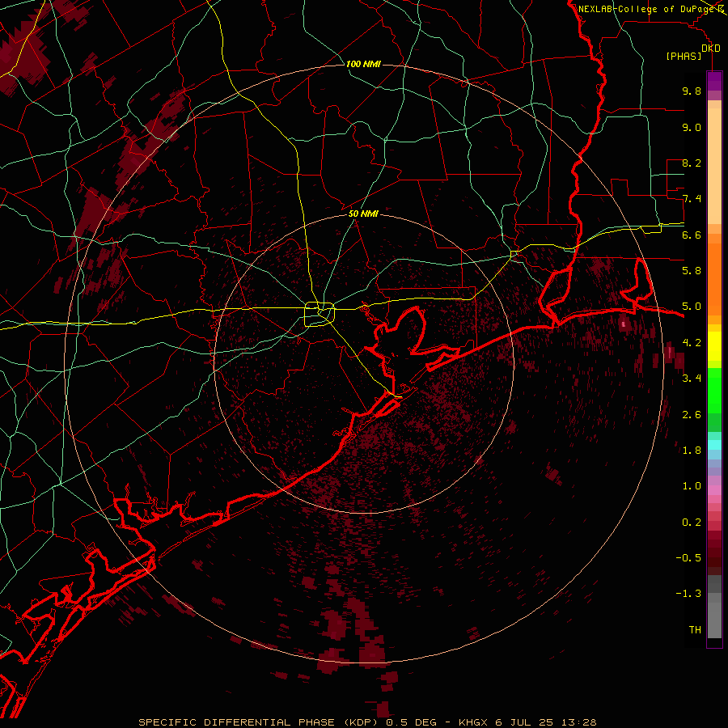Click the SPECIFIC DIFFERENTIAL PHASE (KDP) caption

[x=256, y=722]
